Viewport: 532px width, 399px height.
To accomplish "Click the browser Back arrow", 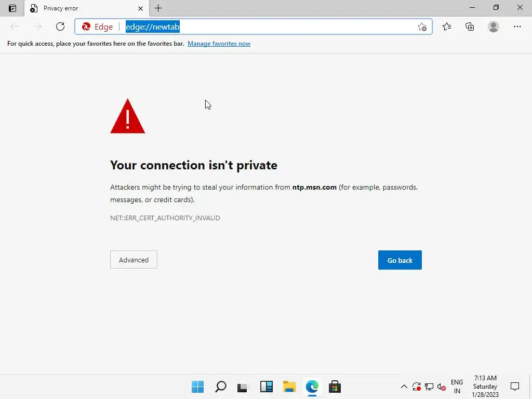I will point(15,26).
